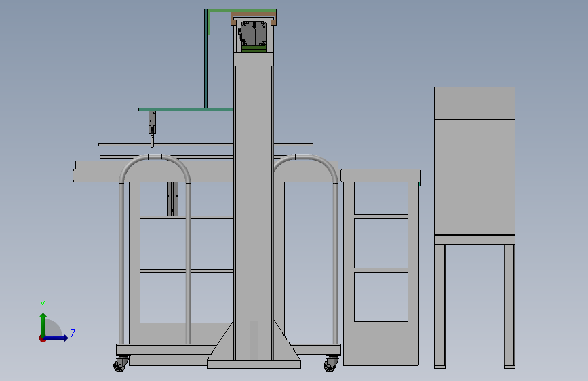Select the right caster wheel
This screenshot has height=381, width=588.
pos(331,364)
